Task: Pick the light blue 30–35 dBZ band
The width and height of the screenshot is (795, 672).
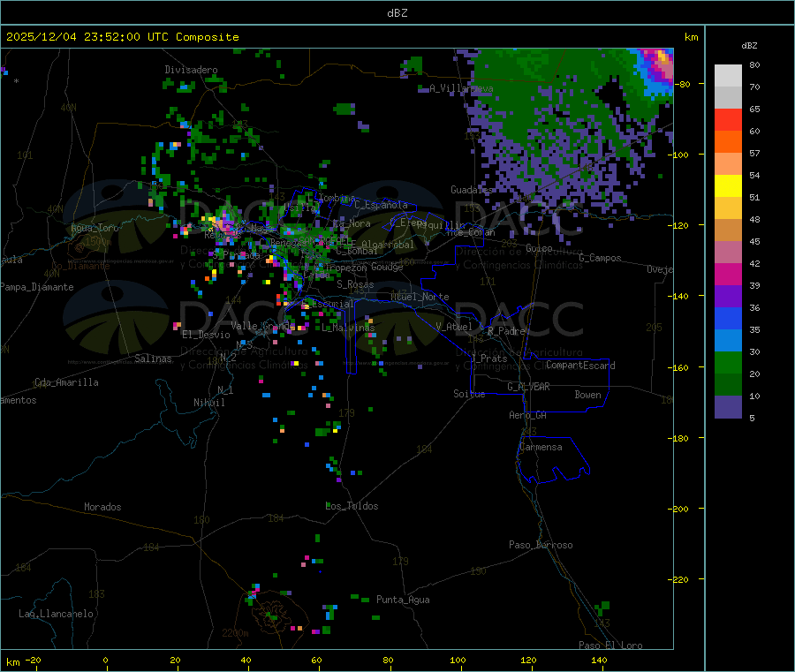Action: [x=728, y=341]
